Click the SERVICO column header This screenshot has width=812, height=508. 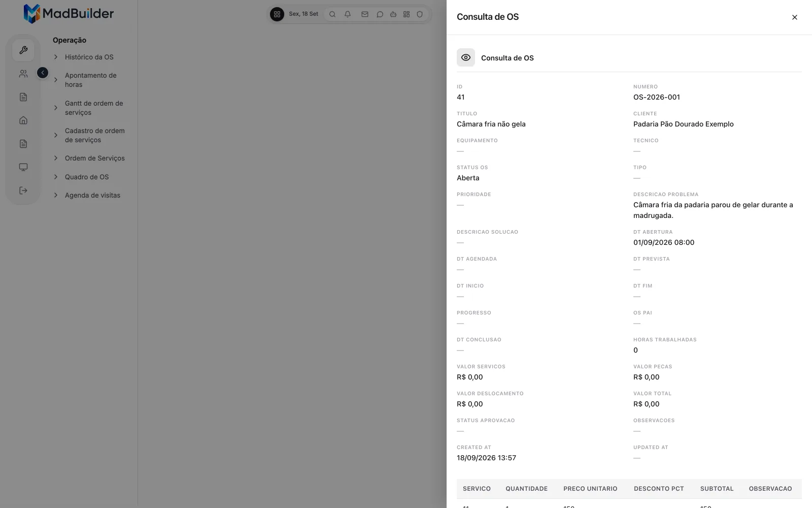coord(477,489)
